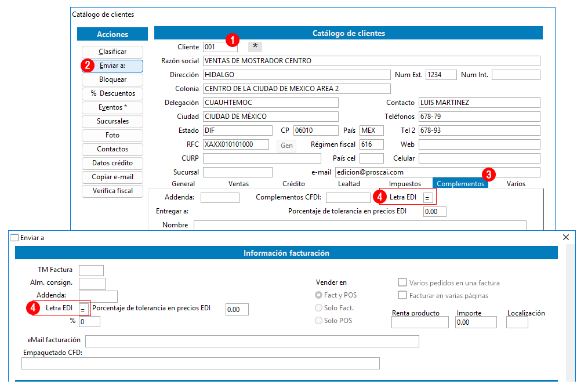This screenshot has height=388, width=588.
Task: Select the Lealtad tab
Action: 349,184
